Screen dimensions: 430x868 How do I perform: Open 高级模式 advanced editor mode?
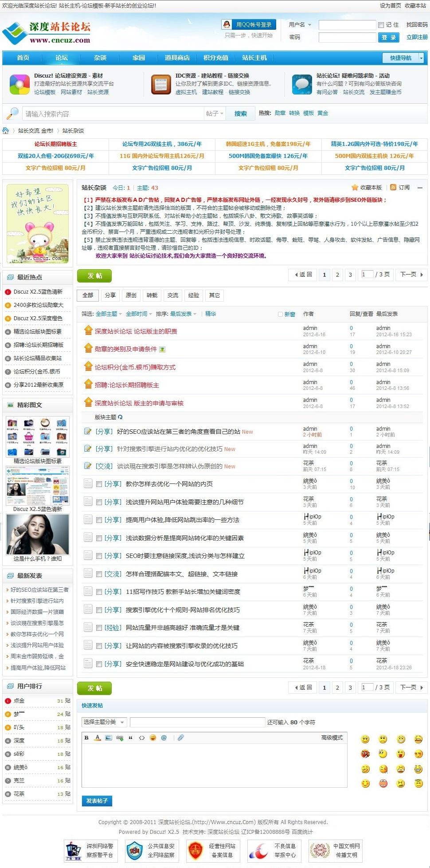tap(332, 738)
